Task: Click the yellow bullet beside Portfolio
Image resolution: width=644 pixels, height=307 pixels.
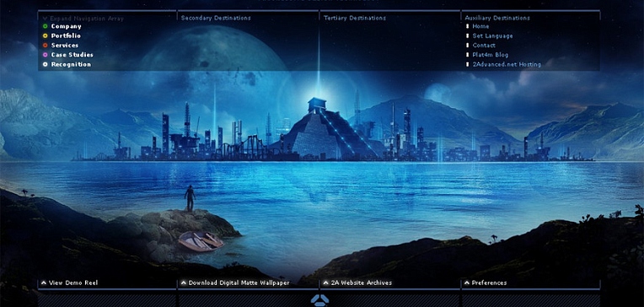Action: tap(46, 35)
